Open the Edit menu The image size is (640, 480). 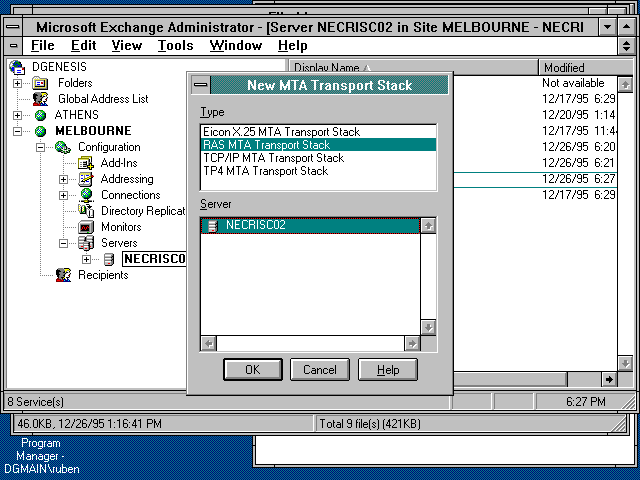click(83, 45)
